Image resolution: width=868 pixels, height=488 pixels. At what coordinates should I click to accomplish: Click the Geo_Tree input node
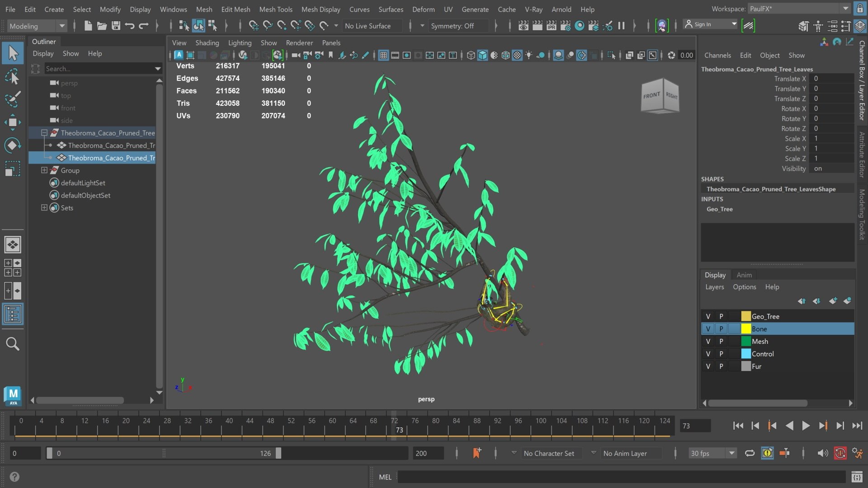[x=719, y=209]
